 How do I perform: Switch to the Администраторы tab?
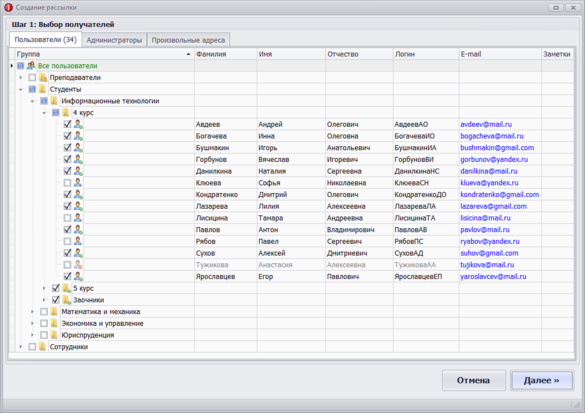(114, 40)
